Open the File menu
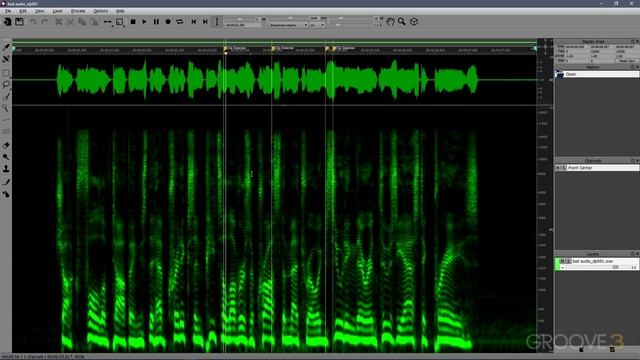640x360 pixels. click(x=8, y=11)
